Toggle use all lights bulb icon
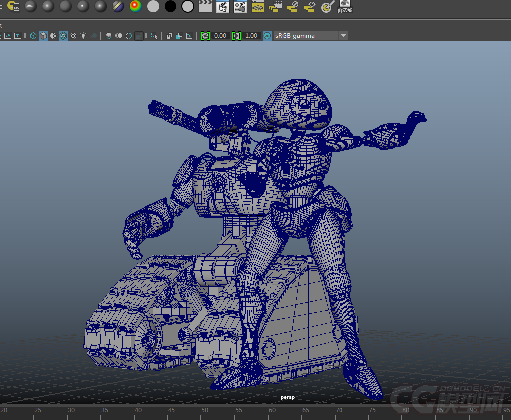 pos(83,36)
